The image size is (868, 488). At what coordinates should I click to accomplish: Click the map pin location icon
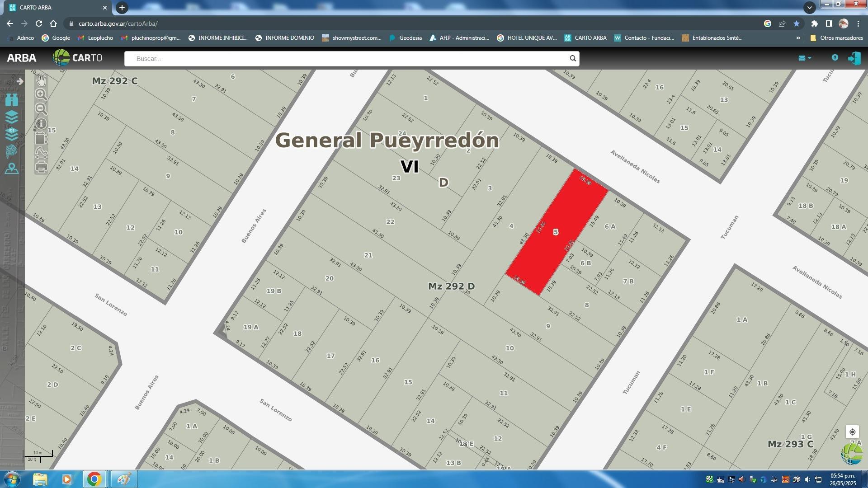[12, 169]
